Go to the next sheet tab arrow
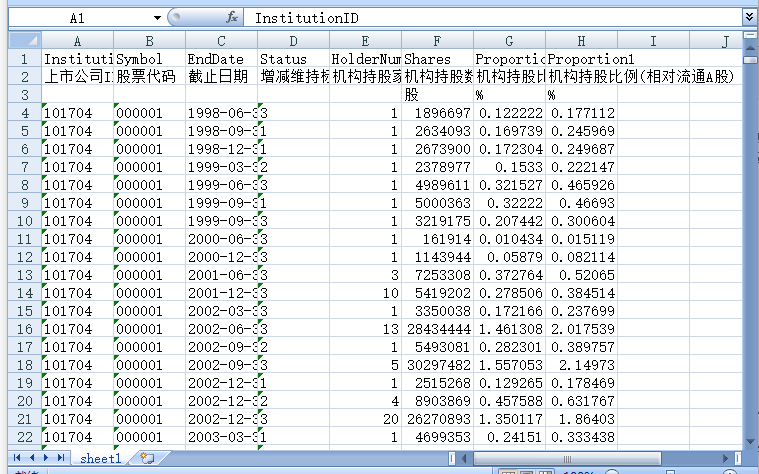 pos(46,458)
